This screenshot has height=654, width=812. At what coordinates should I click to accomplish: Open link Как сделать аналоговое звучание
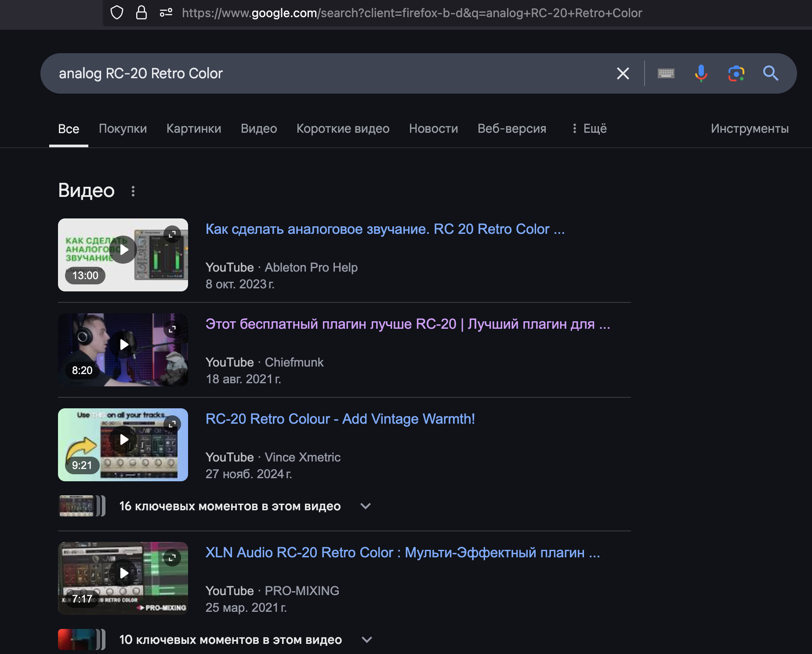tap(385, 229)
